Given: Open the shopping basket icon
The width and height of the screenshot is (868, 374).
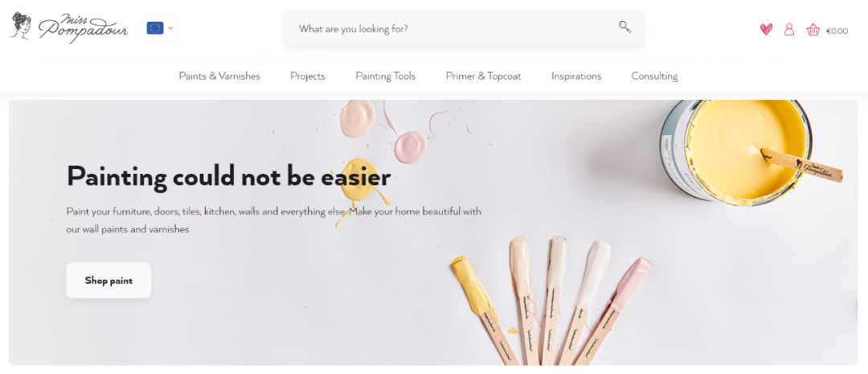Looking at the screenshot, I should [813, 30].
